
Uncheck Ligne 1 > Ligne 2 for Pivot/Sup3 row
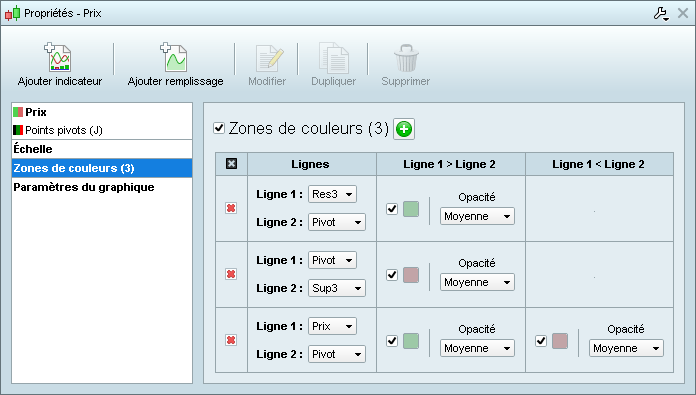point(392,275)
